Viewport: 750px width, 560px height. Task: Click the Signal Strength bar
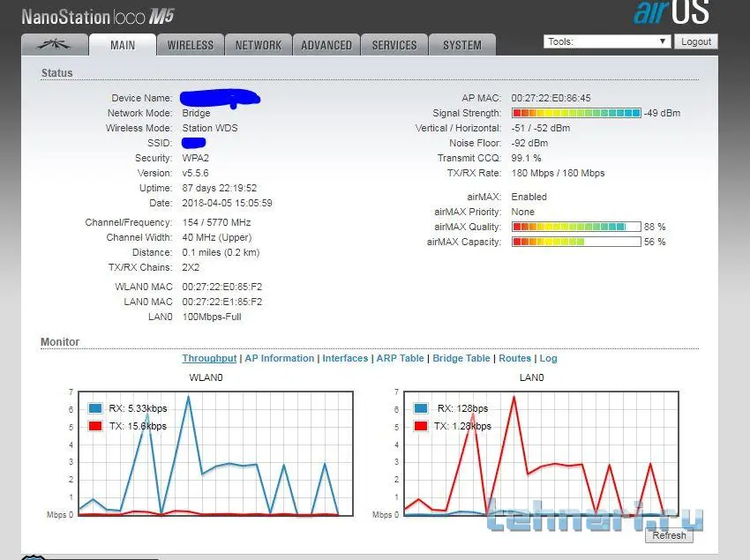pyautogui.click(x=576, y=113)
